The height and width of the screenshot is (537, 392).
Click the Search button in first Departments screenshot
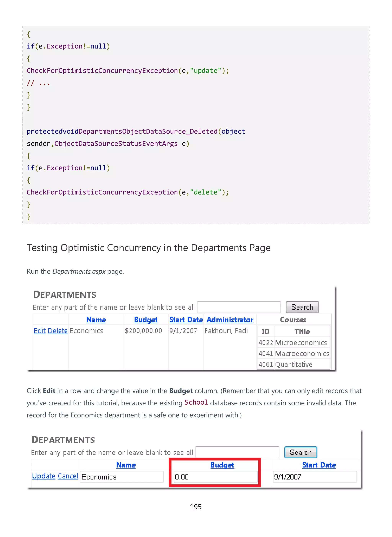[x=302, y=307]
